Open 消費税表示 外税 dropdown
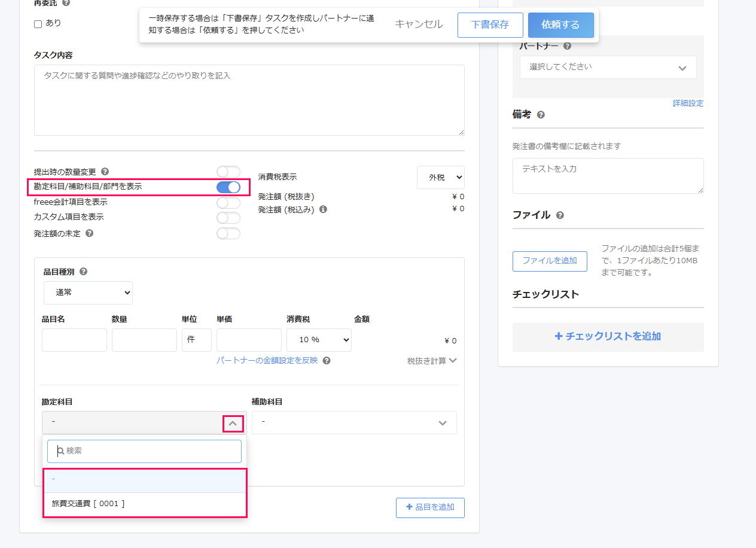This screenshot has height=548, width=756. pos(441,178)
